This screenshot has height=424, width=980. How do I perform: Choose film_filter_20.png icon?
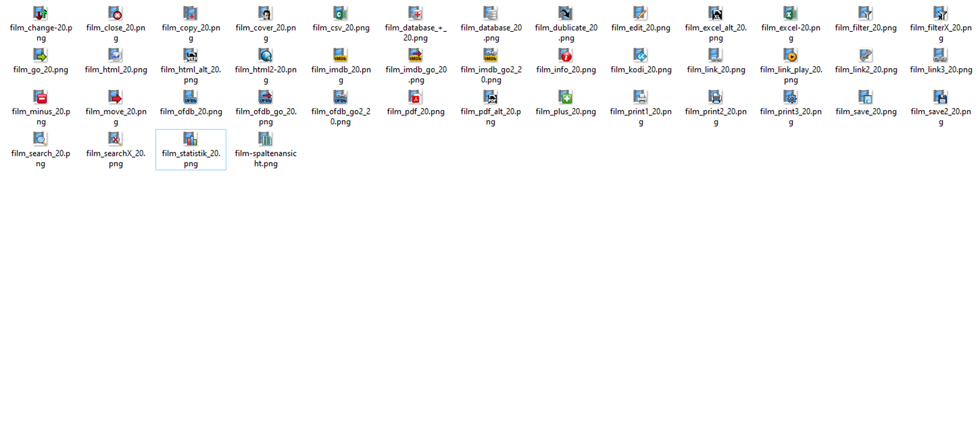[x=866, y=13]
